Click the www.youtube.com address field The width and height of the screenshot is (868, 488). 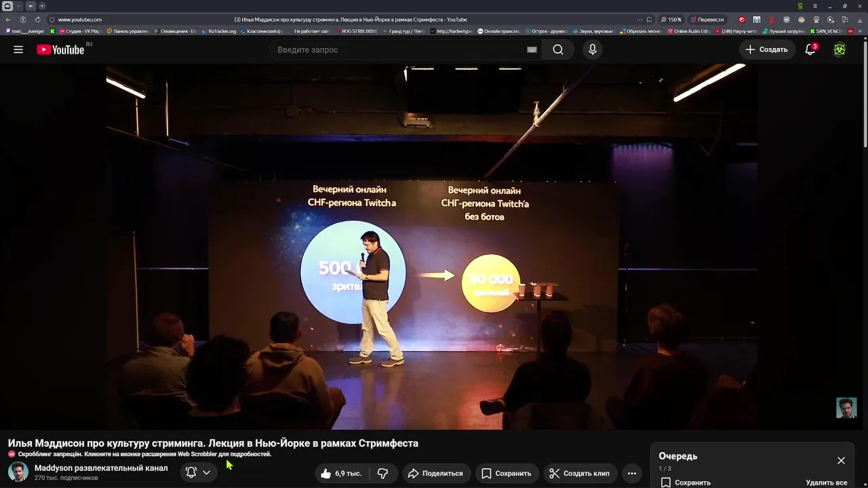[80, 20]
